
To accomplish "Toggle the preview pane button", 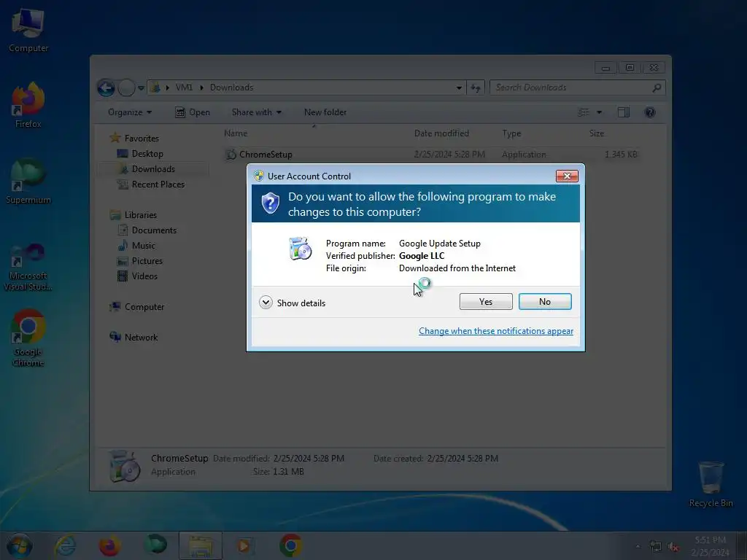I will pyautogui.click(x=624, y=112).
